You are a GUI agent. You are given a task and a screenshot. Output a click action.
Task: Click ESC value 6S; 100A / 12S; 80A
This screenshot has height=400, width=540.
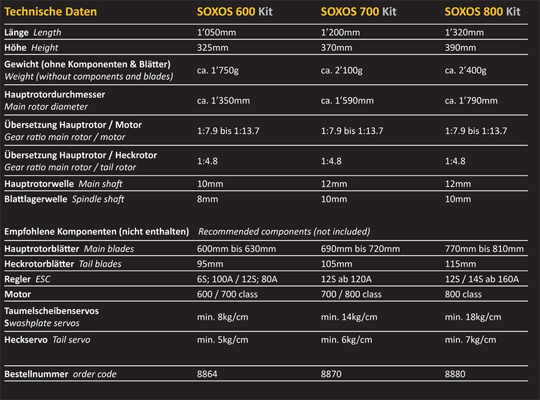pos(237,279)
